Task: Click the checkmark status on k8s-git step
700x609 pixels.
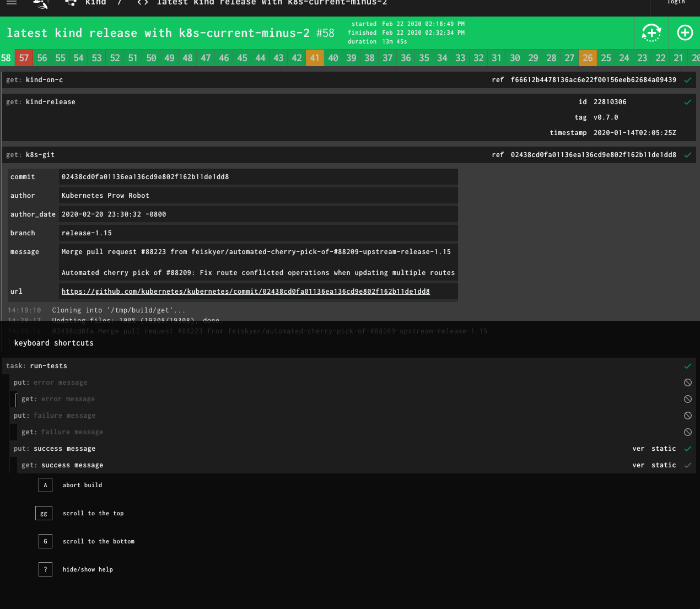Action: click(x=687, y=155)
